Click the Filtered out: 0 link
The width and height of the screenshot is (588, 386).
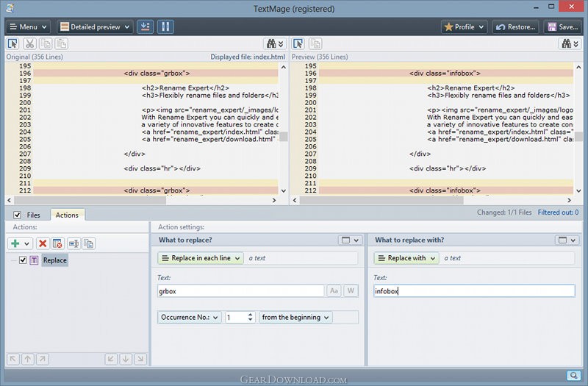tap(558, 212)
